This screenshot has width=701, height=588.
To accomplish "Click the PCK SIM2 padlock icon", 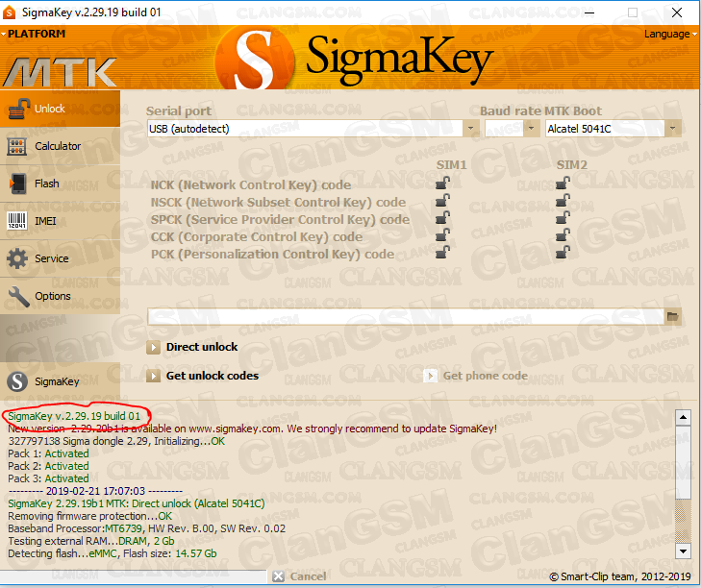I will (x=563, y=253).
